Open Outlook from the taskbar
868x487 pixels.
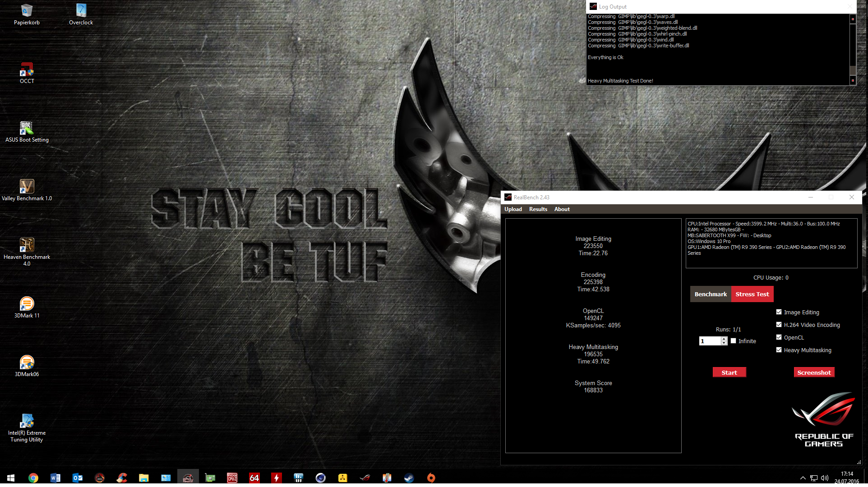[x=77, y=478]
